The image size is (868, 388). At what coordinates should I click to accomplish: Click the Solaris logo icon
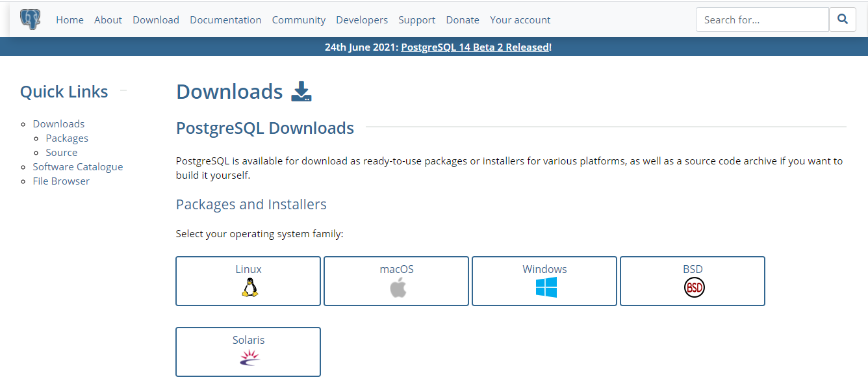tap(249, 358)
